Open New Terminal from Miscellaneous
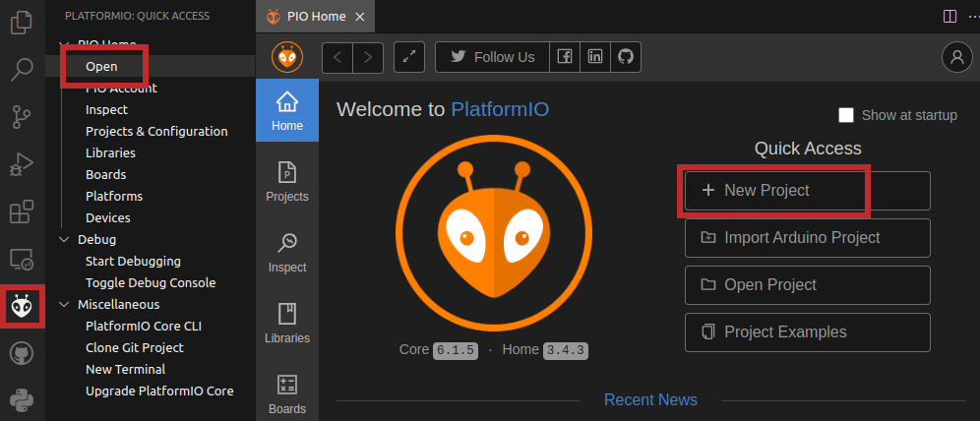Screen dimensions: 980x421 click(126, 369)
